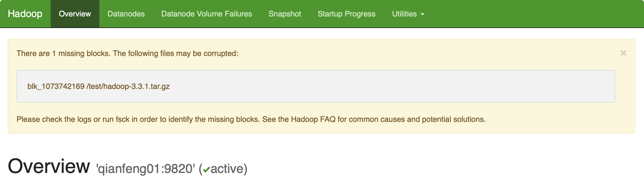Click the green active checkmark icon

pos(206,170)
